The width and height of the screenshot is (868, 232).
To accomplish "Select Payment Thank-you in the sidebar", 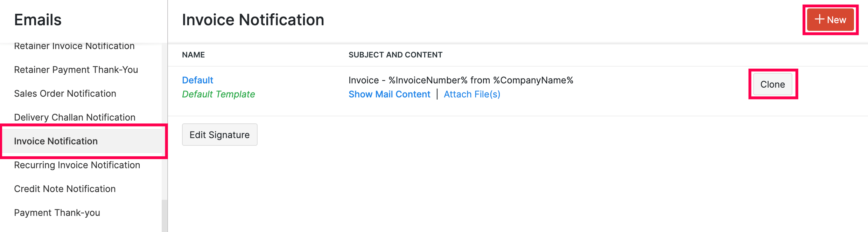I will [x=57, y=212].
